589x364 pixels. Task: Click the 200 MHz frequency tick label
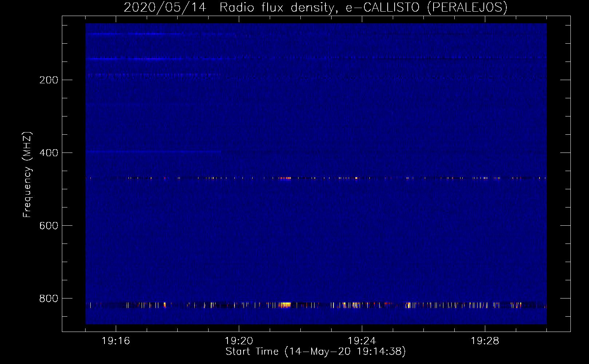click(49, 80)
